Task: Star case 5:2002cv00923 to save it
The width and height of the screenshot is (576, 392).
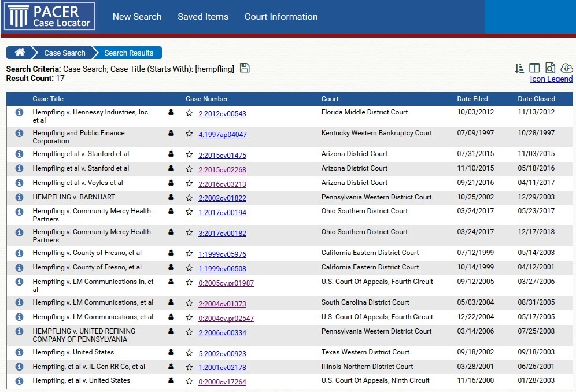Action: 189,353
